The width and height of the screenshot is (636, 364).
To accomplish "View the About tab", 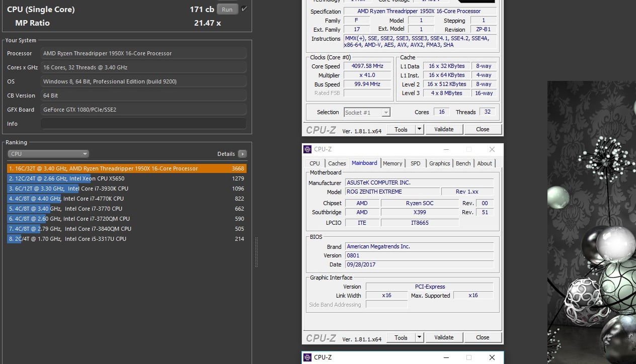I will click(x=485, y=163).
